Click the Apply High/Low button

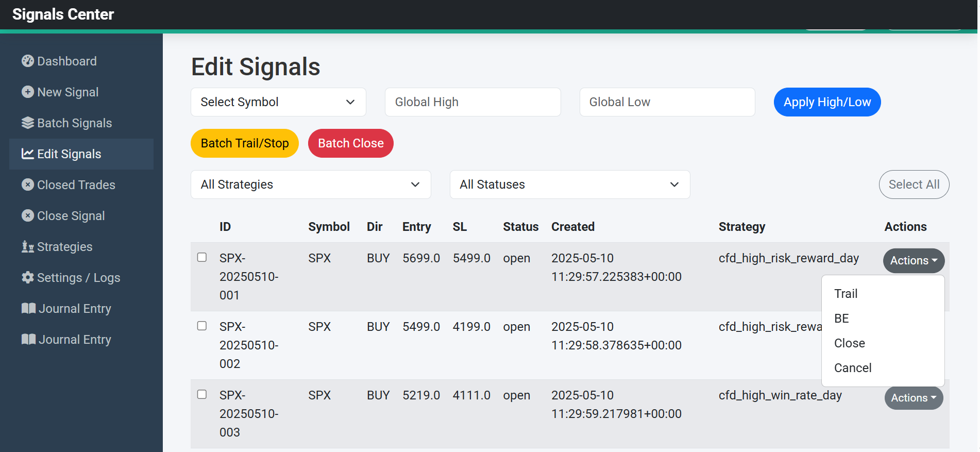pos(827,102)
